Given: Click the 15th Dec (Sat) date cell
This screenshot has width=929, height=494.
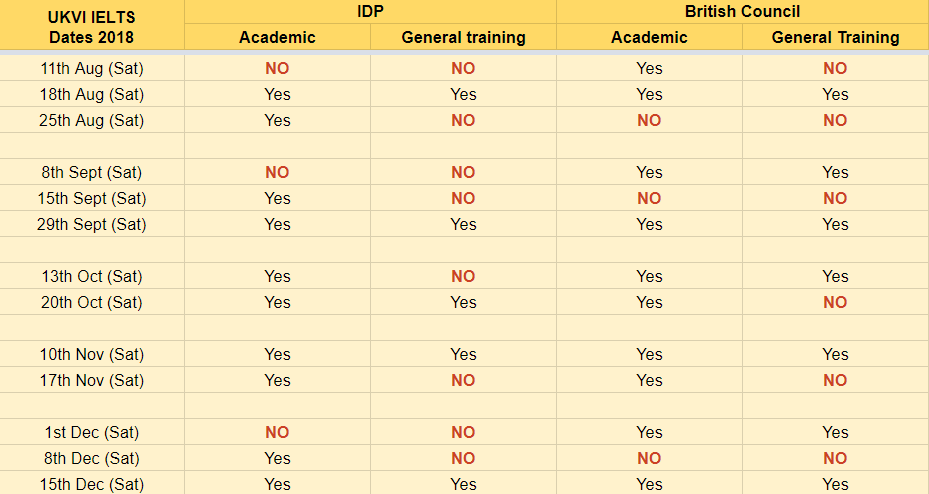Looking at the screenshot, I should point(92,484).
